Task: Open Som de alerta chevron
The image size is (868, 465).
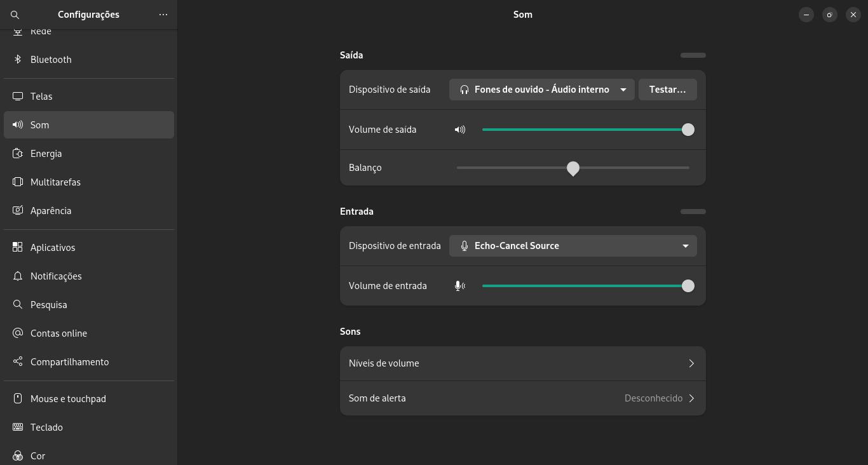Action: click(x=691, y=398)
